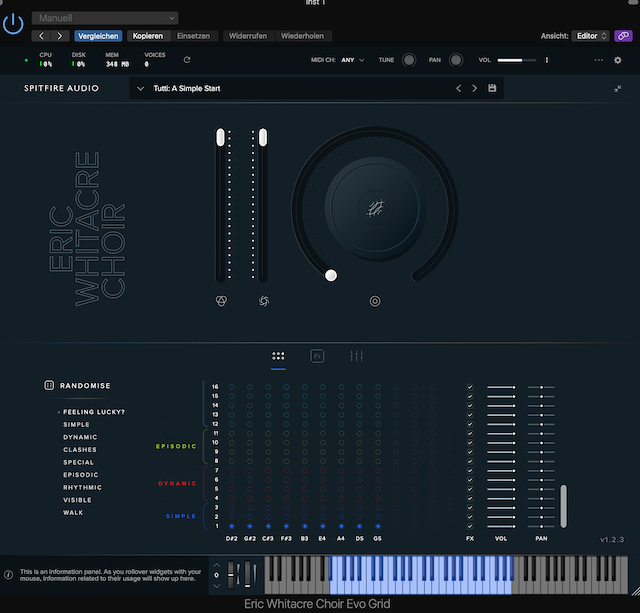Save preset with floppy disk icon
The height and width of the screenshot is (613, 640).
[x=492, y=88]
